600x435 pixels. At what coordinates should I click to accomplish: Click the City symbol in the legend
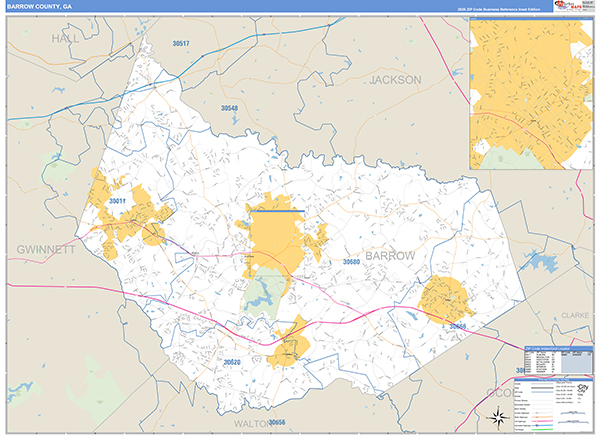[x=583, y=388]
